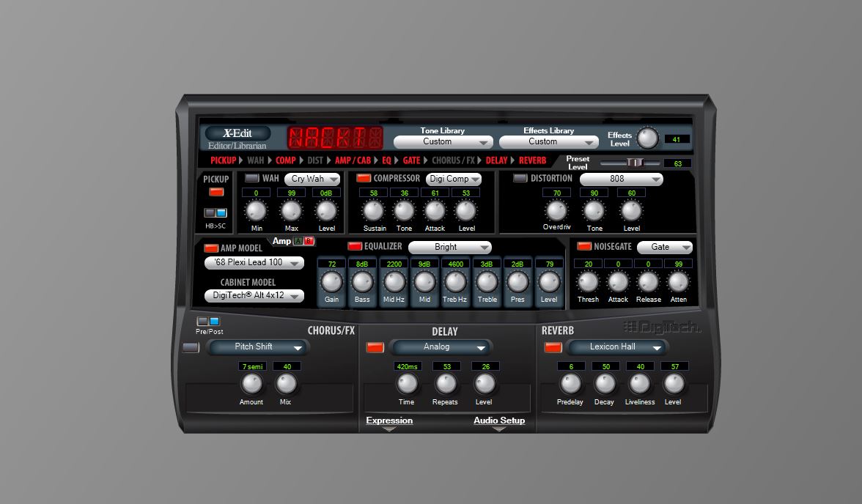Screen dimensions: 862x504
Task: Click the Mid Hz knob
Action: [394, 282]
